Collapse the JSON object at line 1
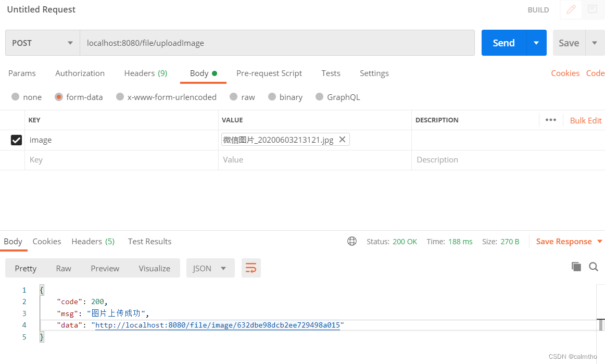This screenshot has width=605, height=364. pos(42,290)
